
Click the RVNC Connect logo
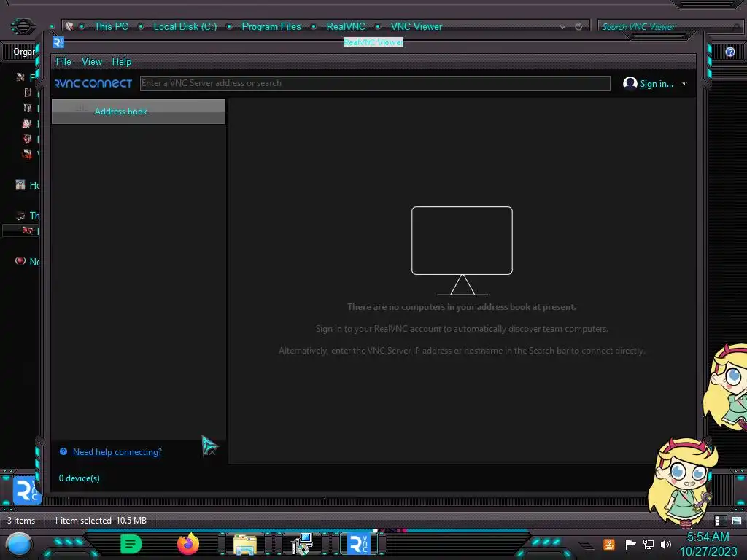click(x=93, y=83)
